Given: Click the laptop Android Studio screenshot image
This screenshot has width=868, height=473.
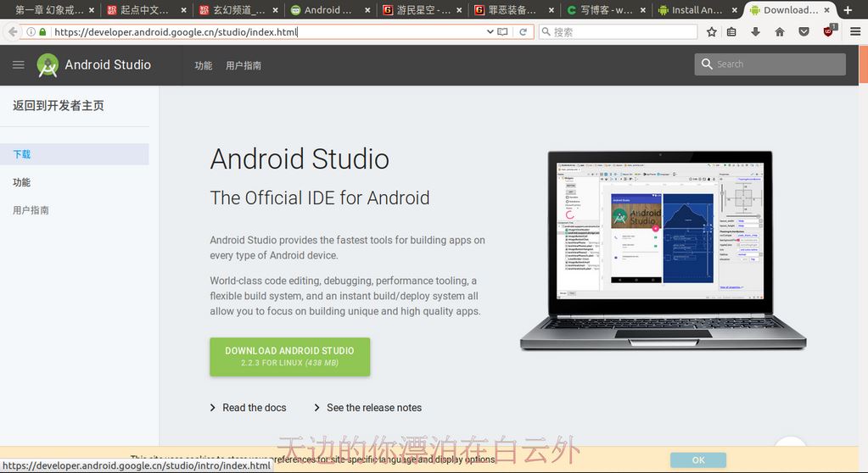Looking at the screenshot, I should pos(663,250).
